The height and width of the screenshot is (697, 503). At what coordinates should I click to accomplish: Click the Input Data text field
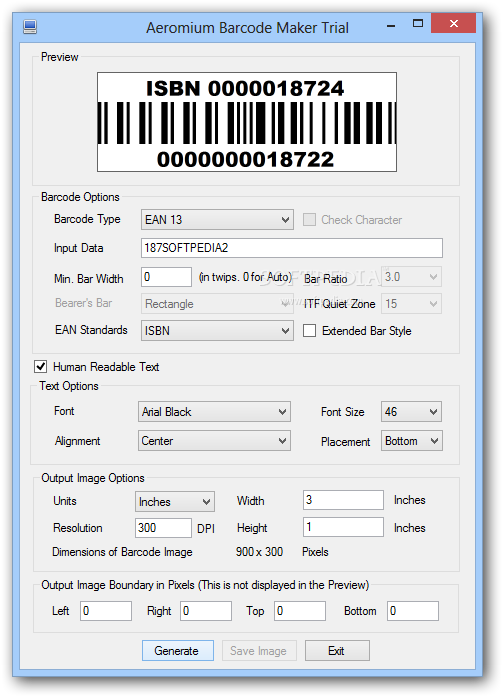[292, 248]
